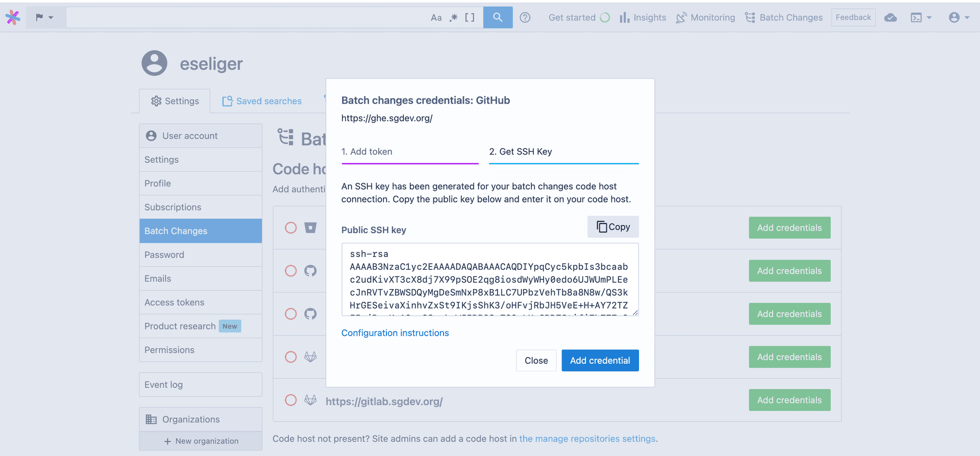Select Batch Changes in the sidebar
Image resolution: width=980 pixels, height=456 pixels.
201,231
